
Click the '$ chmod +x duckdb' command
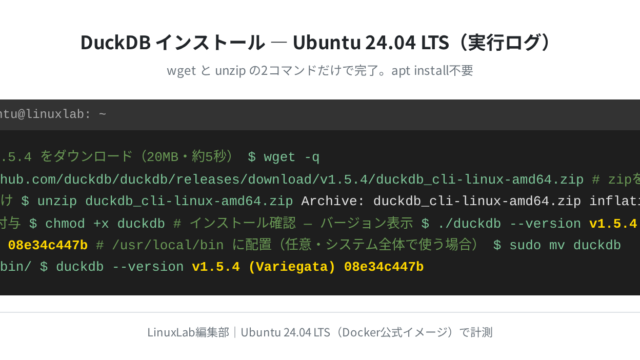[97, 223]
